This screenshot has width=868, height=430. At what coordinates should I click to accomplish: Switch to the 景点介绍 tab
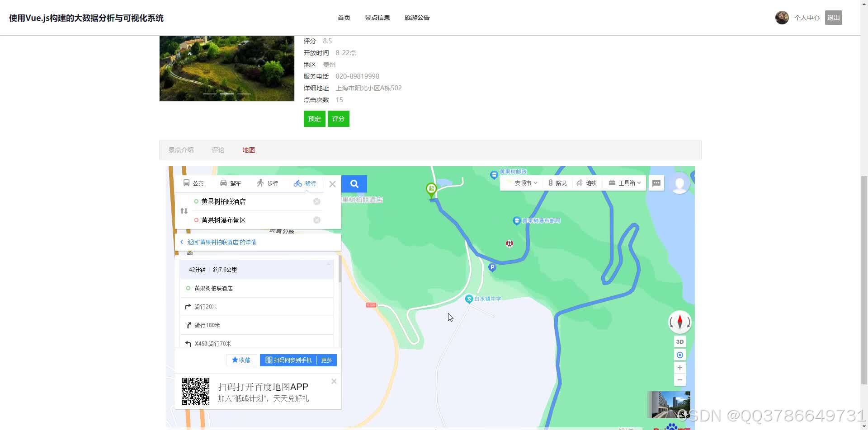(x=181, y=150)
